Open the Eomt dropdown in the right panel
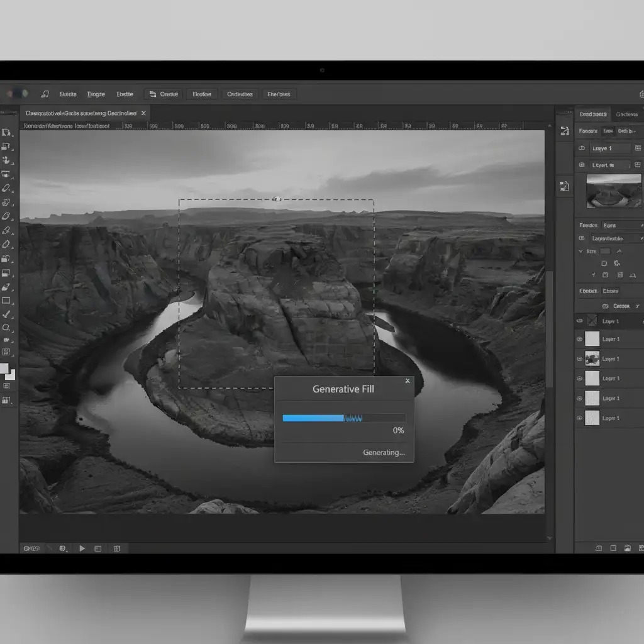644x644 pixels. click(x=621, y=225)
